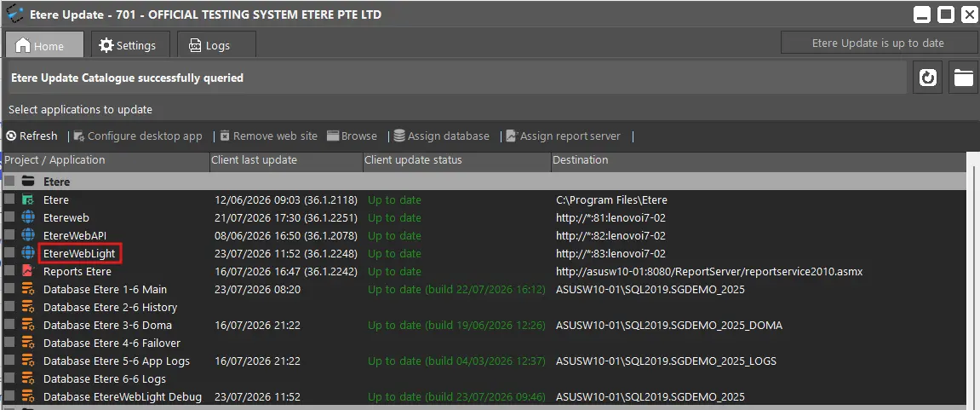Click the Destination column header
The height and width of the screenshot is (410, 980).
(758, 160)
